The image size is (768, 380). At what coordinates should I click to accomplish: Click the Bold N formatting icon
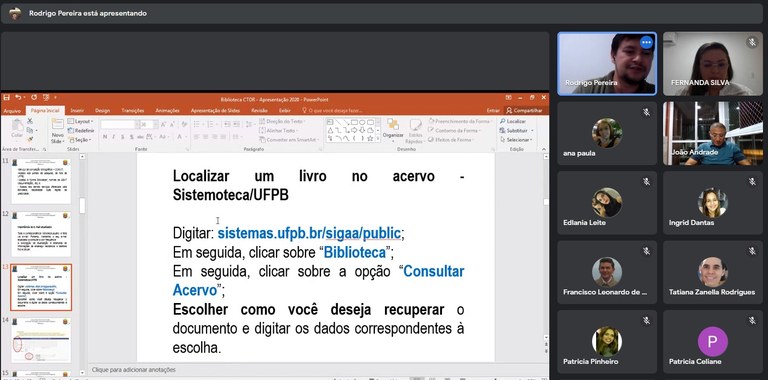tap(105, 137)
